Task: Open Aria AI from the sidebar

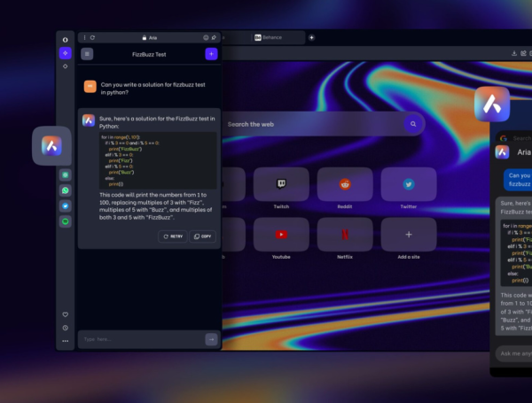Action: tap(65, 53)
